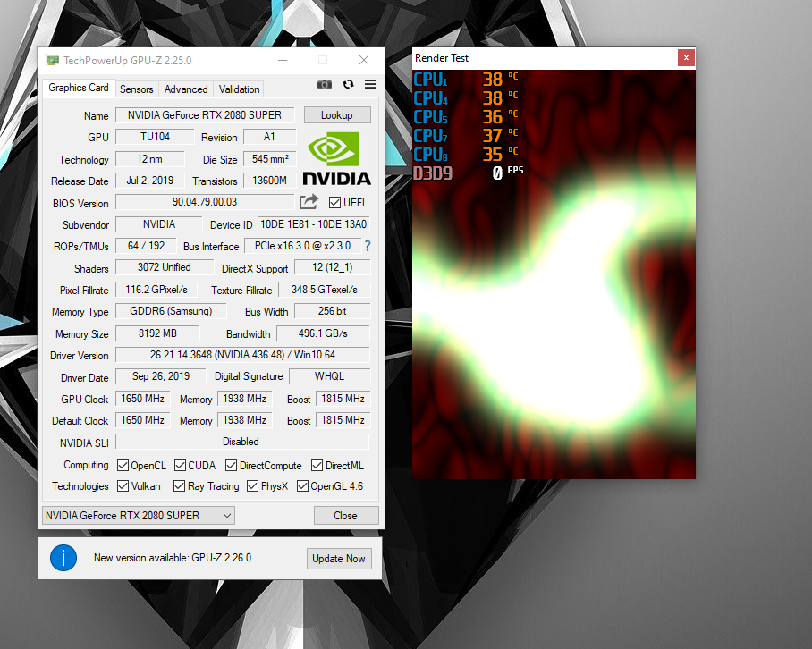812x649 pixels.
Task: Click the 256 bit bus width value
Action: (332, 311)
